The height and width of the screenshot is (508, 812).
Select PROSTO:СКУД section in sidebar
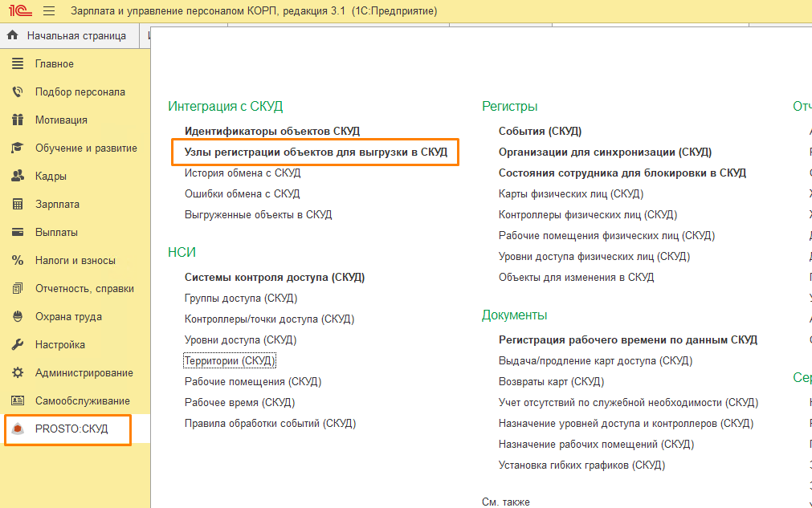(x=71, y=429)
